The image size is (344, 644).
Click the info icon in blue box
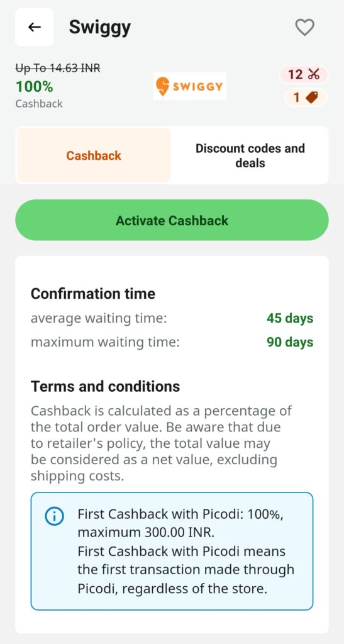click(x=54, y=517)
